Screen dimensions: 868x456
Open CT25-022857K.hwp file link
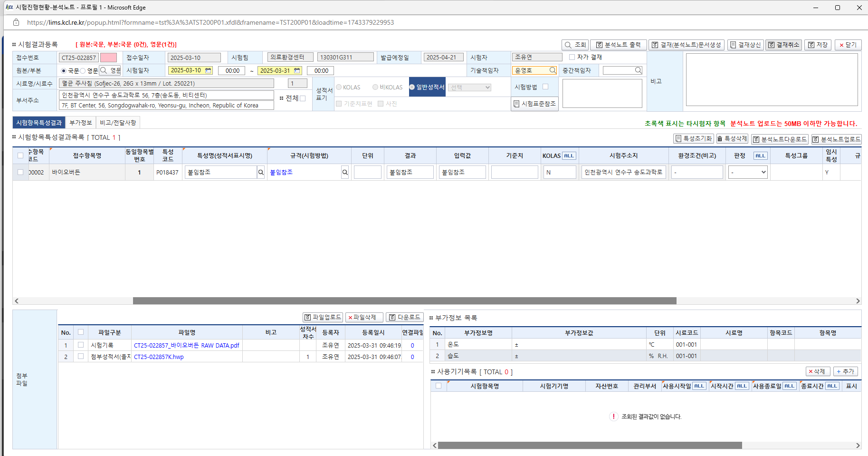159,357
